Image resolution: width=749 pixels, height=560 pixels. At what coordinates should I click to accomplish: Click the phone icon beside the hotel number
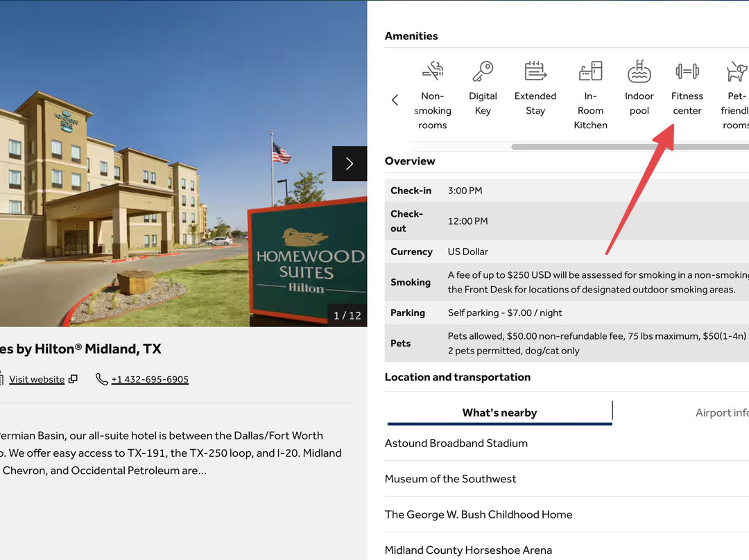[x=102, y=379]
